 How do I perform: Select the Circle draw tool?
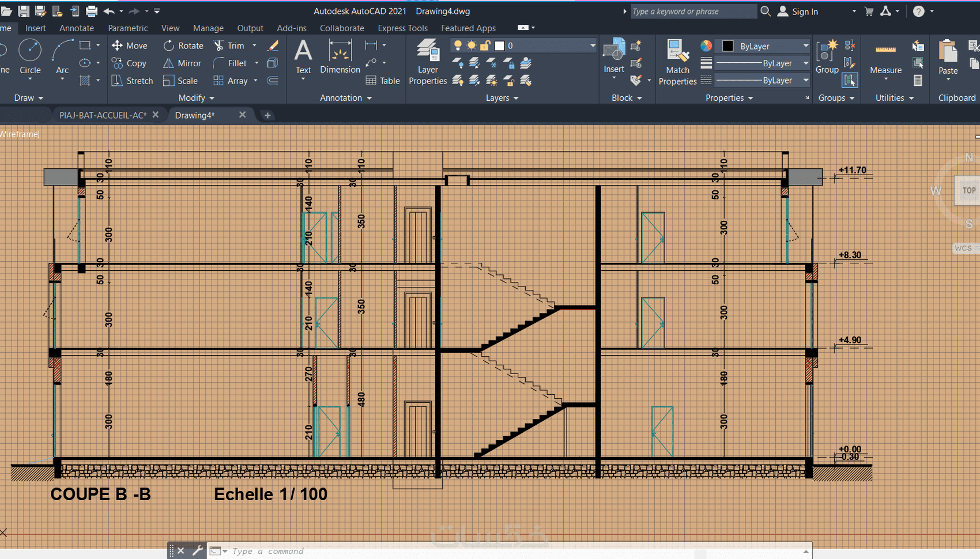point(30,56)
